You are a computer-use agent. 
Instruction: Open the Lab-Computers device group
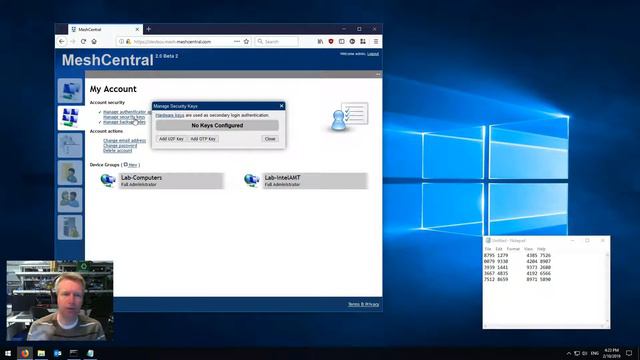[x=171, y=181]
